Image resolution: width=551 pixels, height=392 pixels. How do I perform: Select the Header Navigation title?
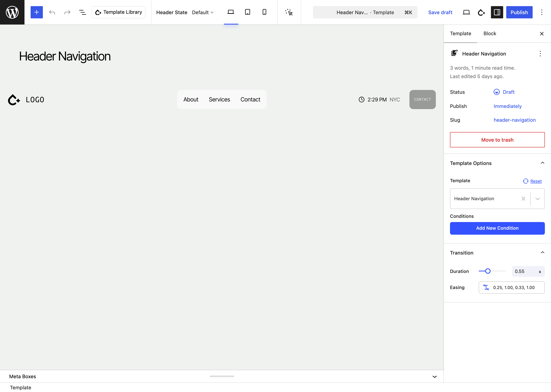point(65,56)
